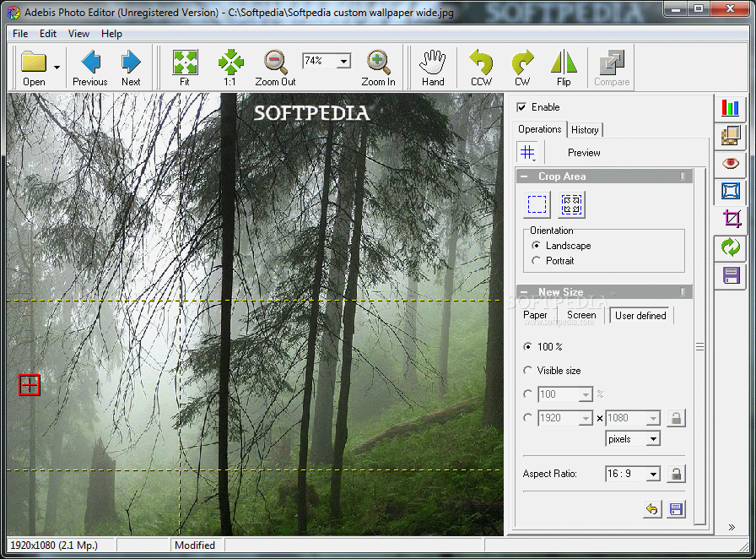The image size is (756, 559).
Task: Open the green convert arrows tool
Action: pyautogui.click(x=730, y=247)
